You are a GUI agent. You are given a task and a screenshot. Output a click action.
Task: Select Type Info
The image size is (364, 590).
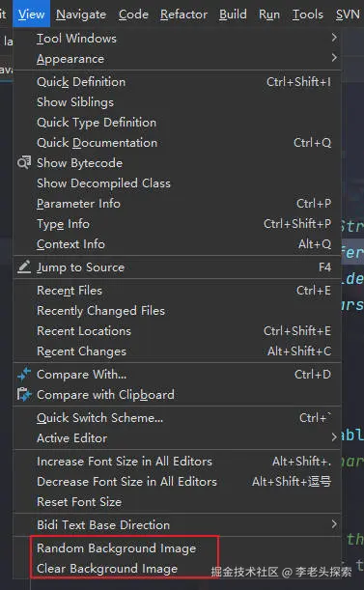178,224
